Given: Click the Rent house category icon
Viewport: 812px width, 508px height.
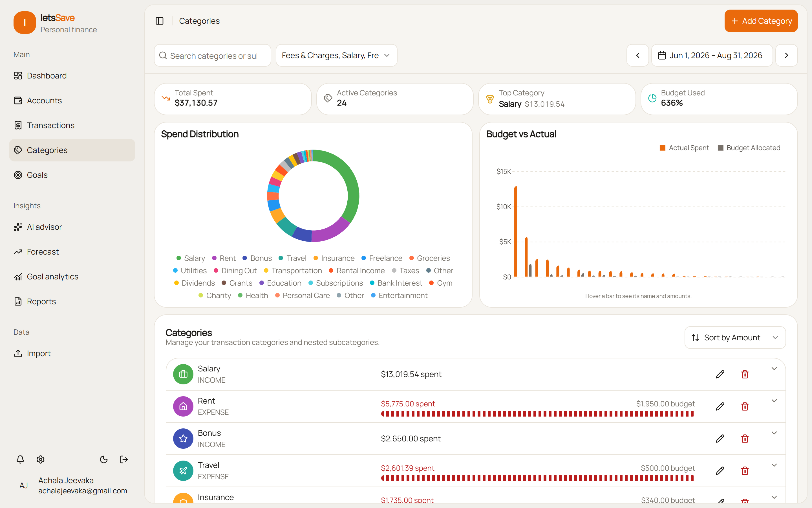Looking at the screenshot, I should (183, 406).
